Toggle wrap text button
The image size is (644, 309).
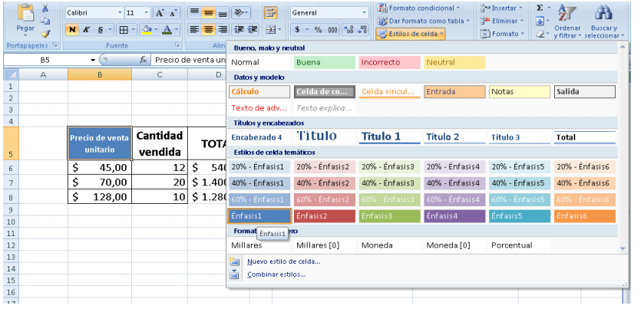pyautogui.click(x=270, y=13)
